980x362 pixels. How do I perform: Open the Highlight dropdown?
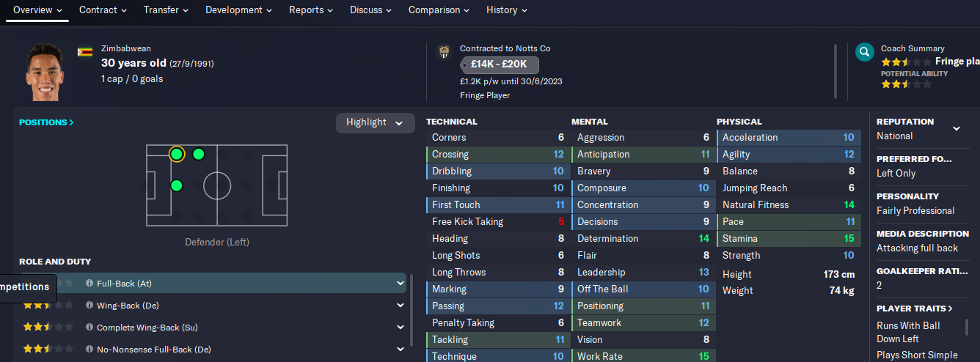375,122
